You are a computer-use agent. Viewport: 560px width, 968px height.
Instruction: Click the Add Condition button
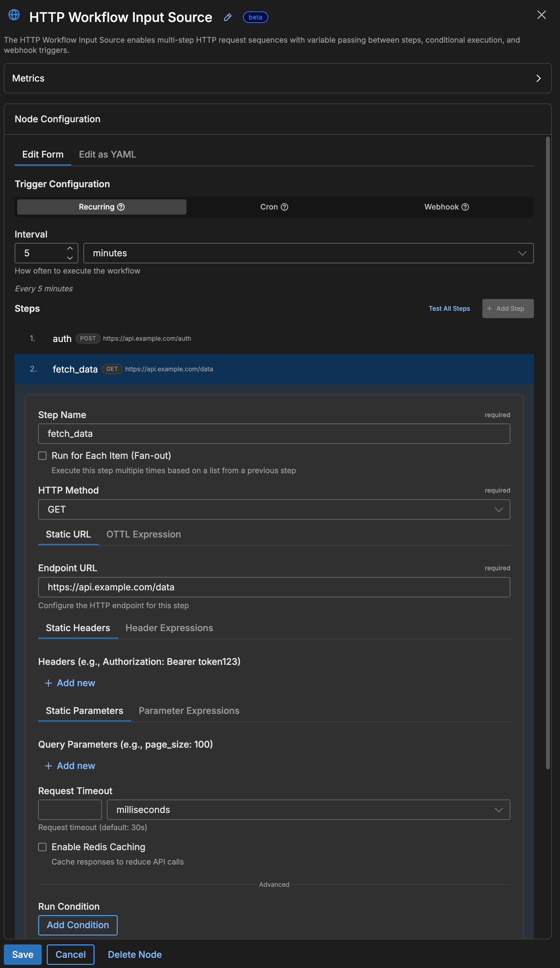click(x=78, y=925)
